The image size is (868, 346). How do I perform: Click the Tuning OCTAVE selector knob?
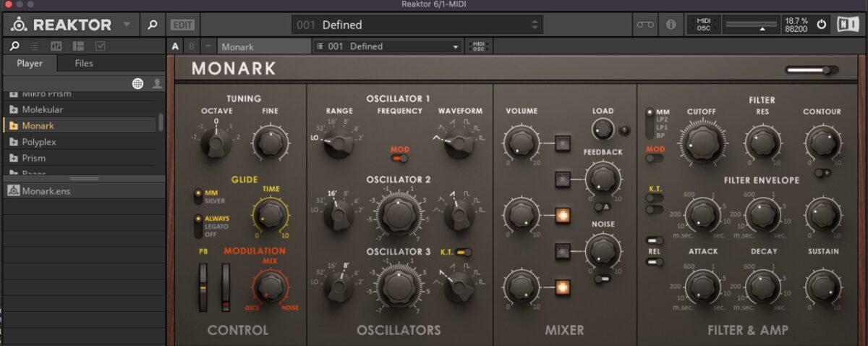pos(216,144)
